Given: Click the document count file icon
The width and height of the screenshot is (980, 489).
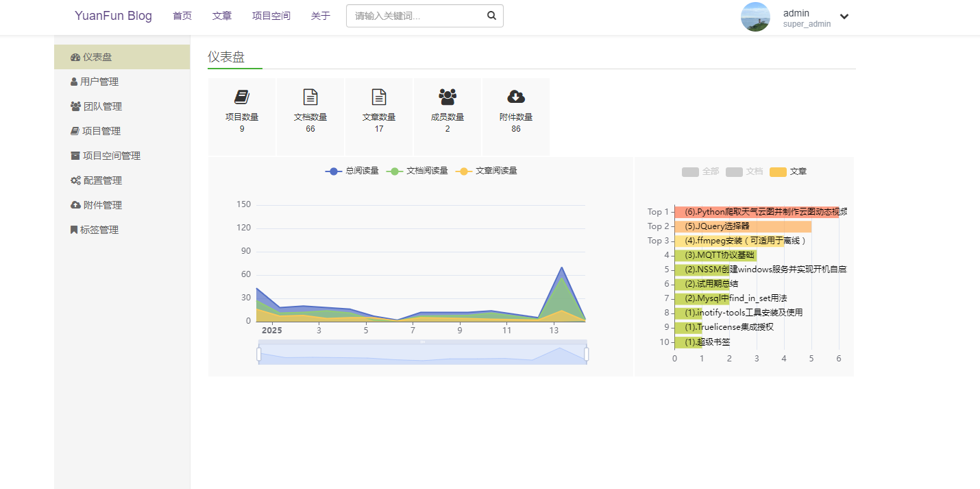Looking at the screenshot, I should [x=310, y=97].
